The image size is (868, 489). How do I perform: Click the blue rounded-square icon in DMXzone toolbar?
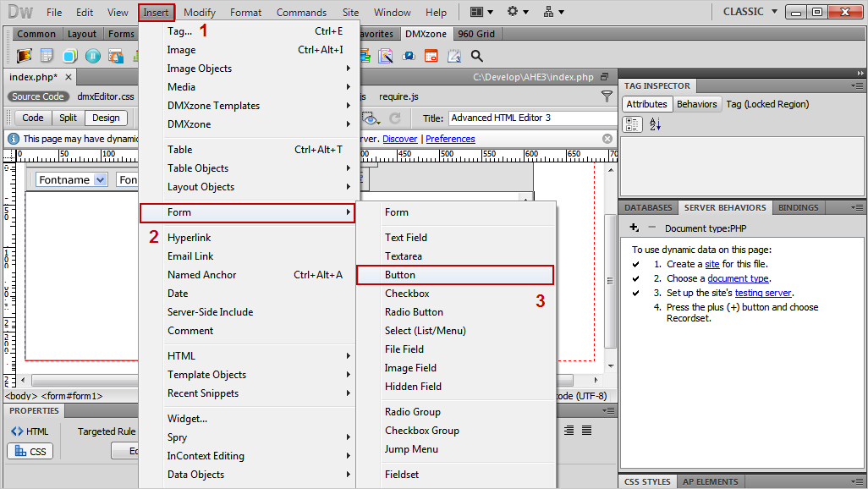click(69, 55)
